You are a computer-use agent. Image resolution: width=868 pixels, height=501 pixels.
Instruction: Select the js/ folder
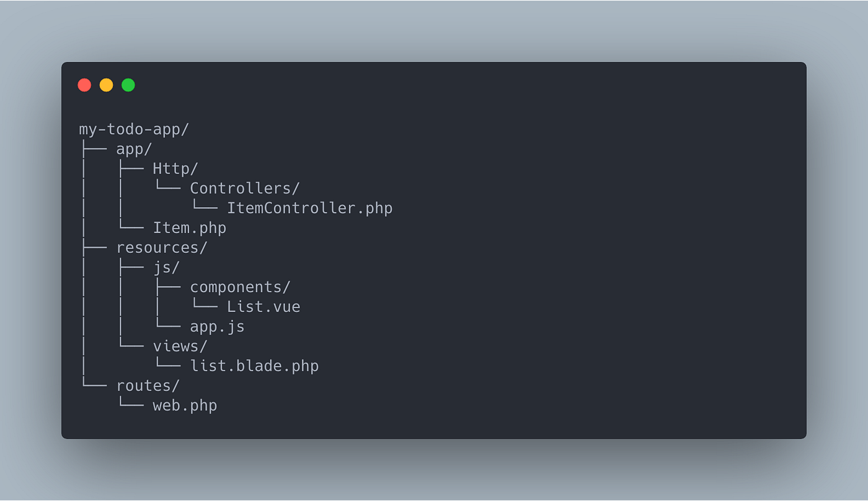click(166, 267)
